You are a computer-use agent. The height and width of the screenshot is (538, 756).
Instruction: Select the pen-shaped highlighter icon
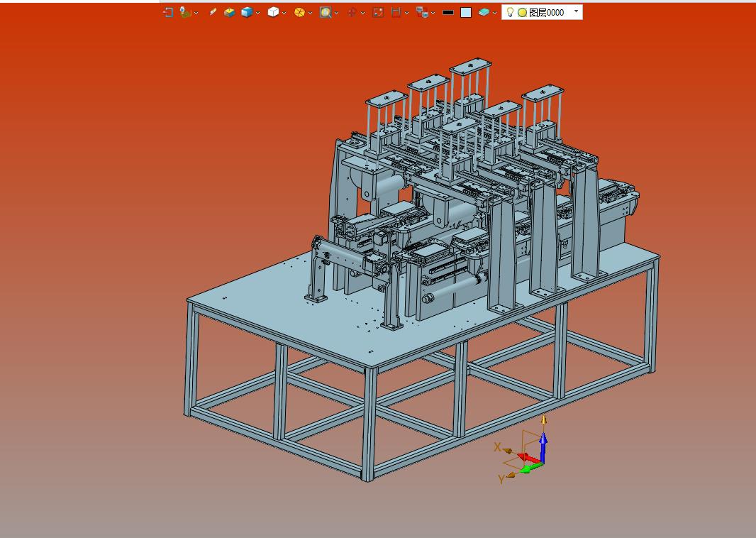pos(213,13)
